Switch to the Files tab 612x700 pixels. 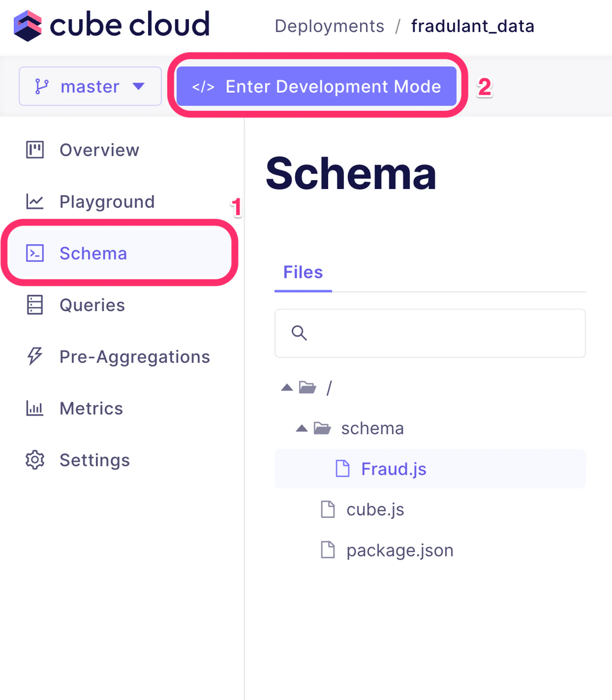(x=303, y=272)
